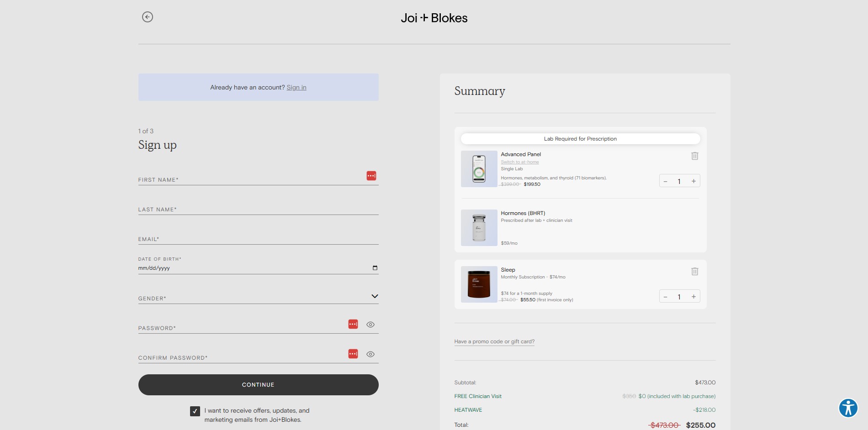The image size is (868, 430).
Task: Click the Joi + Blokes logo
Action: [x=434, y=18]
